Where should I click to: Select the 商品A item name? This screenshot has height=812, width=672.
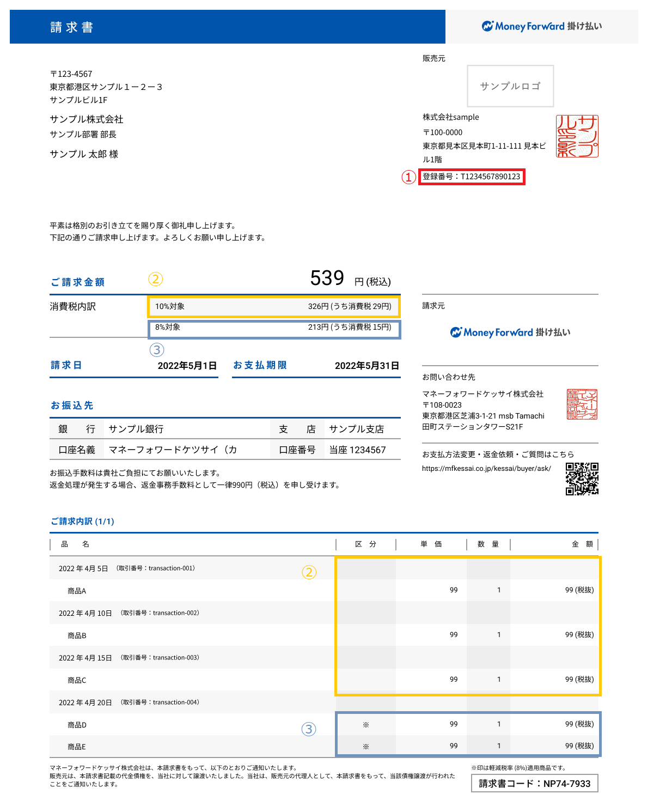coord(77,591)
